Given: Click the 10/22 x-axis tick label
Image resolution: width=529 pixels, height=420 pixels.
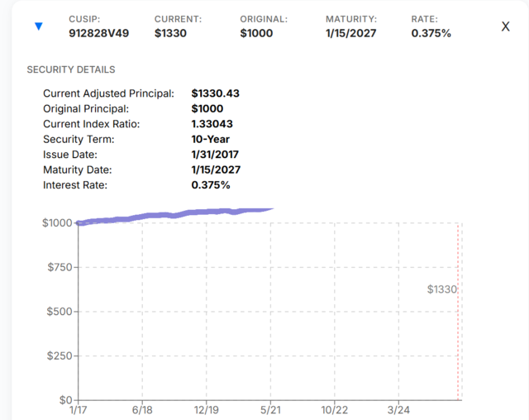Looking at the screenshot, I should [x=334, y=410].
